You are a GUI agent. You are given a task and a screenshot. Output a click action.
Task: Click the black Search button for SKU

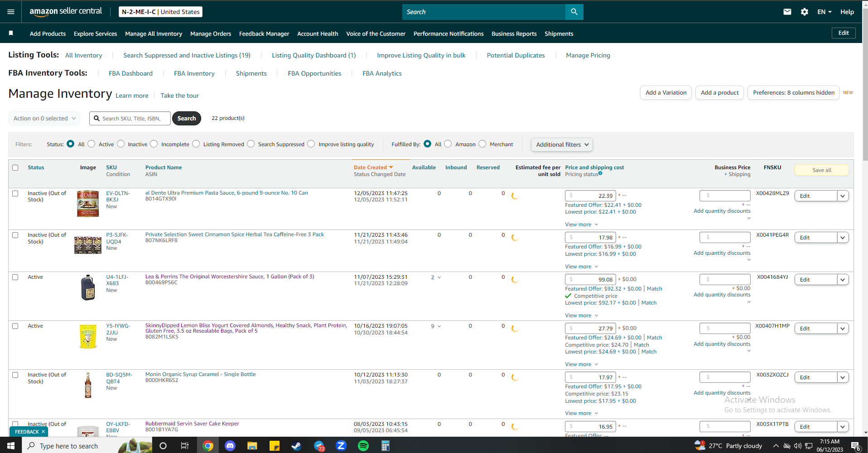pos(187,119)
